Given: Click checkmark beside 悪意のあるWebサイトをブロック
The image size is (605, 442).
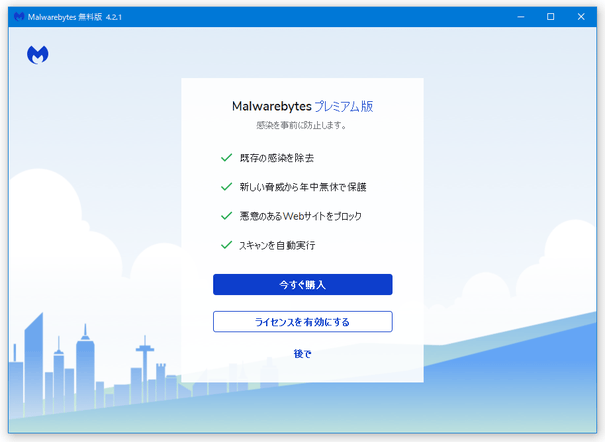Looking at the screenshot, I should 226,216.
